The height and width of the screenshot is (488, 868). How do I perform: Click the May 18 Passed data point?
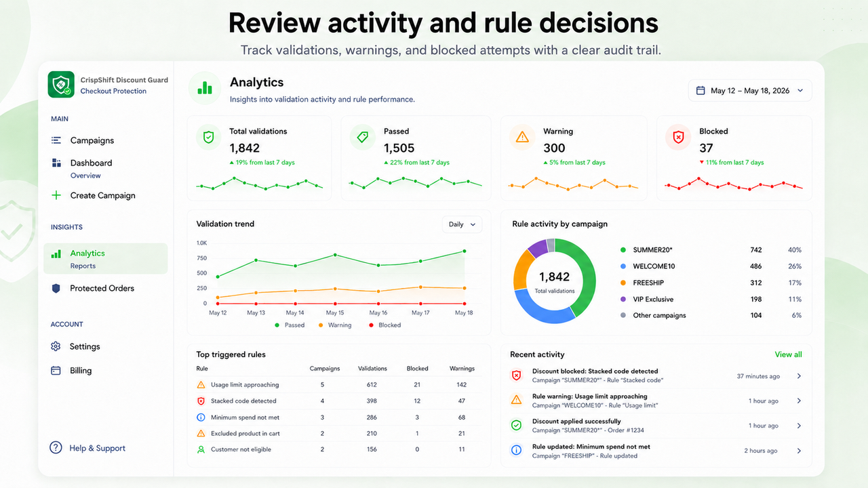coord(465,251)
